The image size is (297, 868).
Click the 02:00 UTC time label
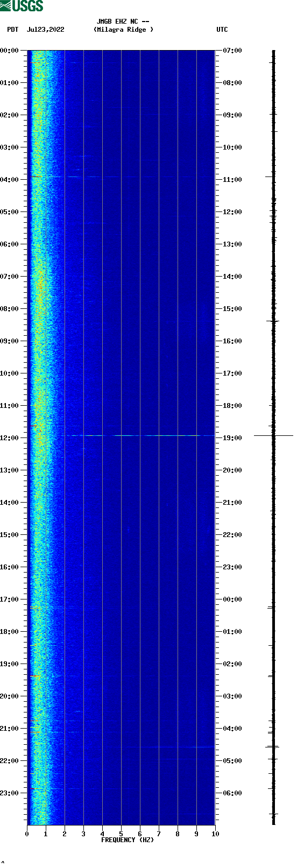click(232, 664)
